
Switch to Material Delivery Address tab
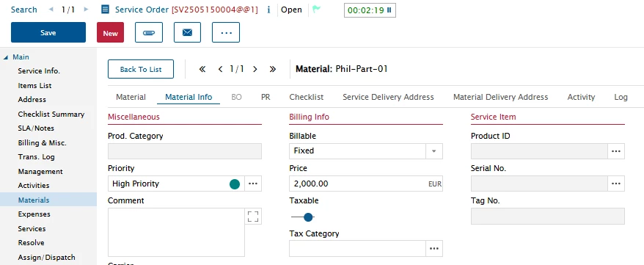click(501, 97)
